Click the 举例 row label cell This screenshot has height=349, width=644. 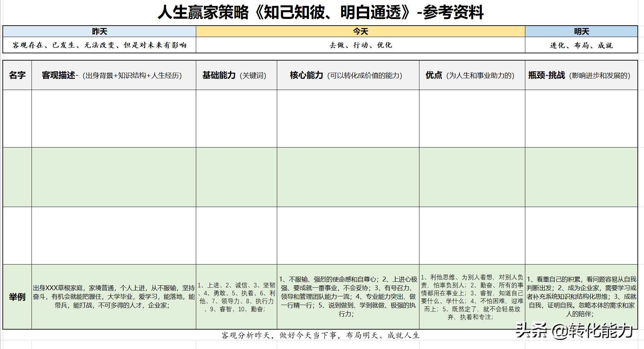click(17, 297)
